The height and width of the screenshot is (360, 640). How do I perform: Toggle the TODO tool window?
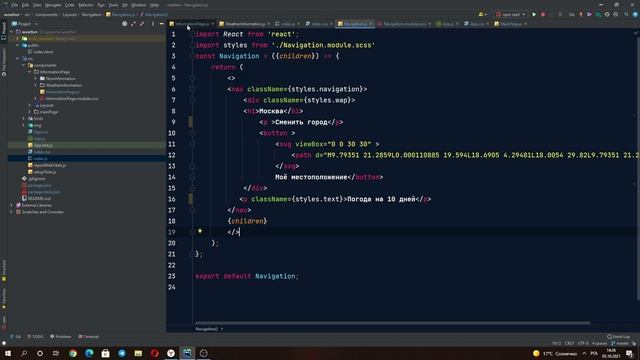point(36,337)
